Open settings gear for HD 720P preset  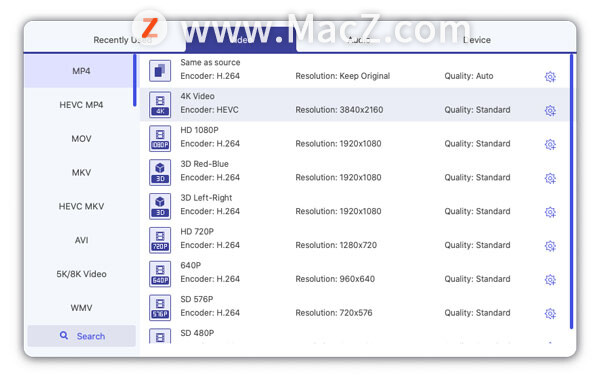point(550,246)
